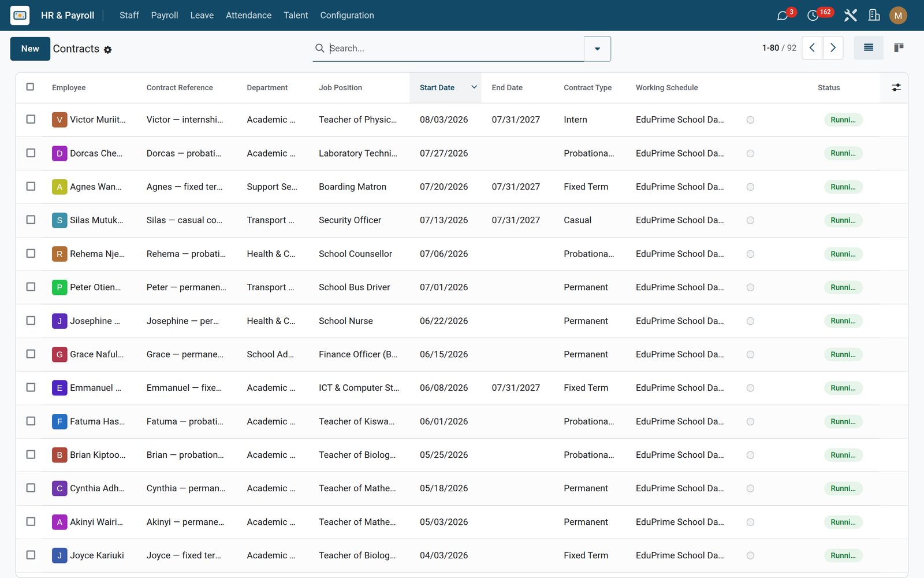Open the Leave menu

click(x=202, y=15)
